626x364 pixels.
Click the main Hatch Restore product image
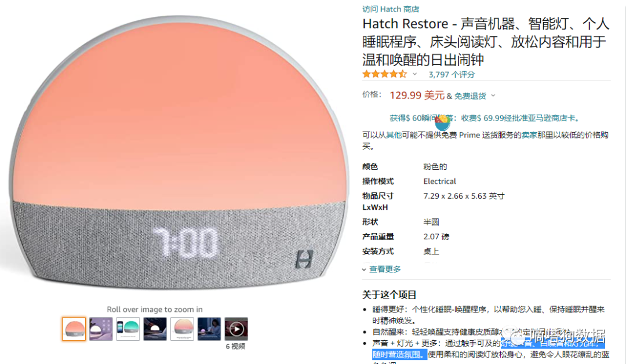pos(179,152)
